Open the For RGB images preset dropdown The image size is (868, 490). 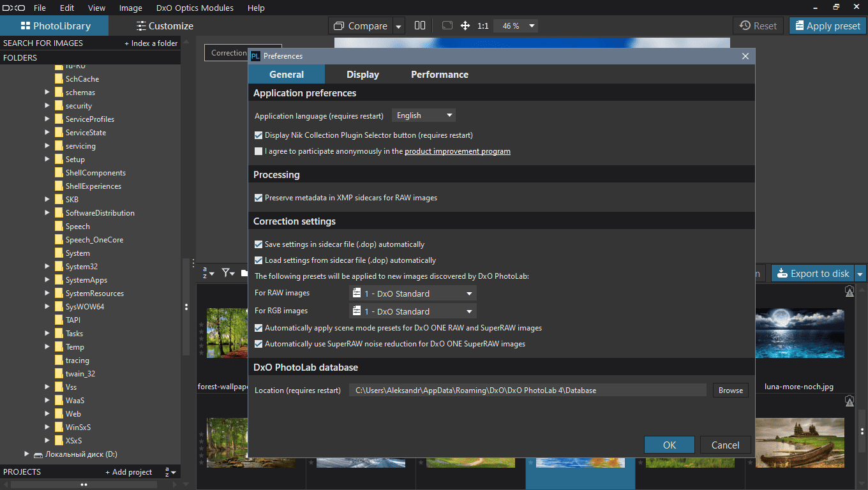click(413, 311)
